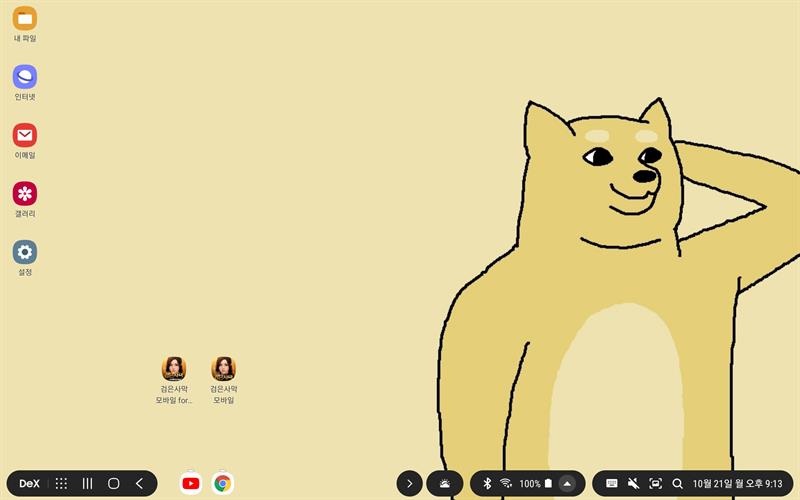Expand quick settings with up arrow
Image resolution: width=800 pixels, height=500 pixels.
[x=567, y=484]
